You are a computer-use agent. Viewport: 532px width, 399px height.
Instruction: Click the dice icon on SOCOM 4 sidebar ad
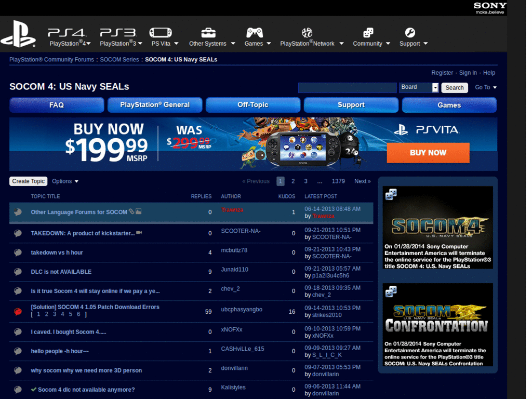391,194
